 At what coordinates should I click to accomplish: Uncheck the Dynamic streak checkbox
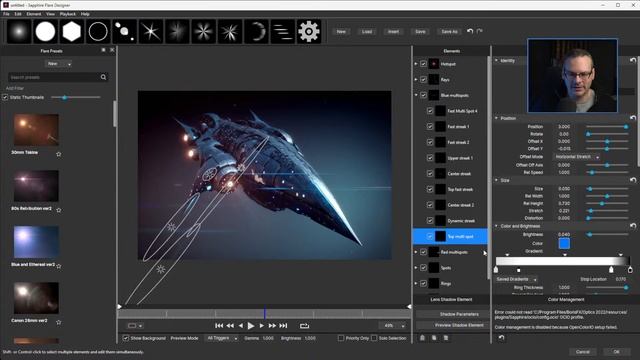click(430, 220)
